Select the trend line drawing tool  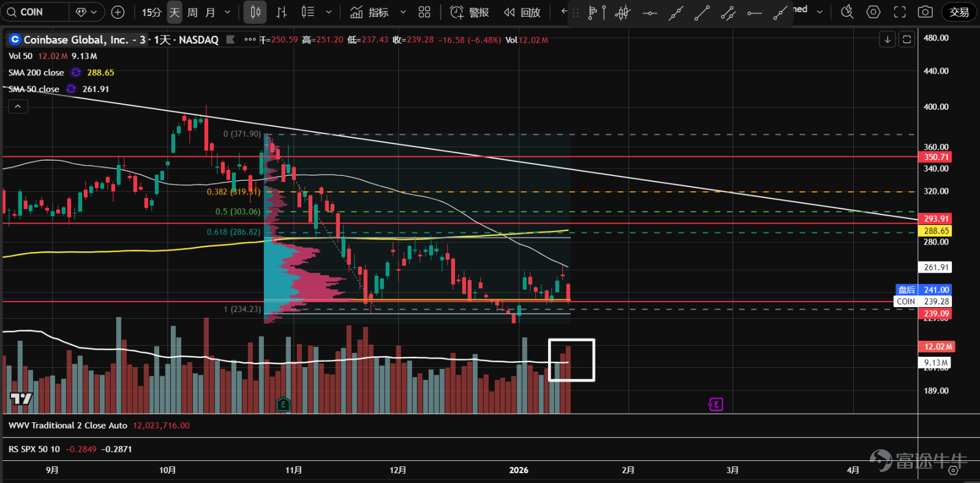[x=702, y=12]
